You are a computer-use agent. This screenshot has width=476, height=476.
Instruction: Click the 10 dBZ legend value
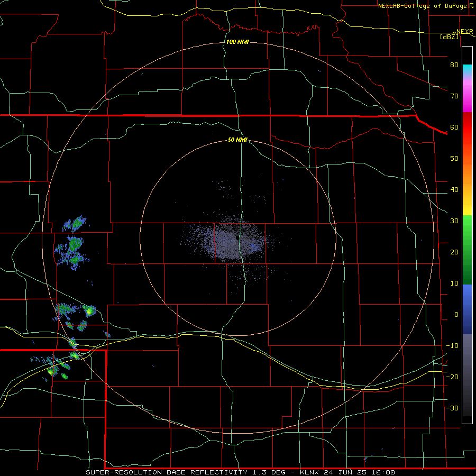point(454,283)
